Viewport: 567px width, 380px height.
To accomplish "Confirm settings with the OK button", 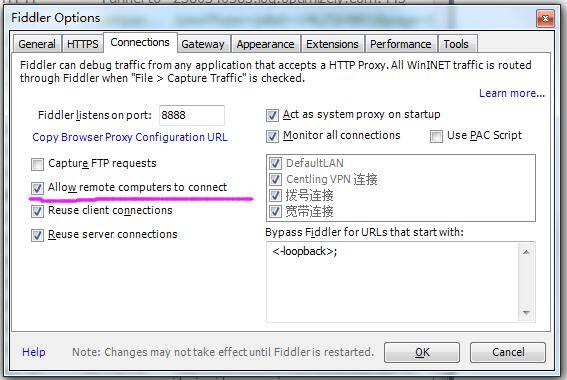I will (x=422, y=352).
